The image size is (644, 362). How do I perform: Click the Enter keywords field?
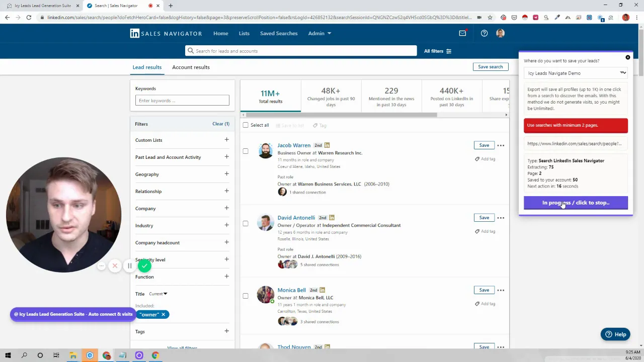pos(182,101)
